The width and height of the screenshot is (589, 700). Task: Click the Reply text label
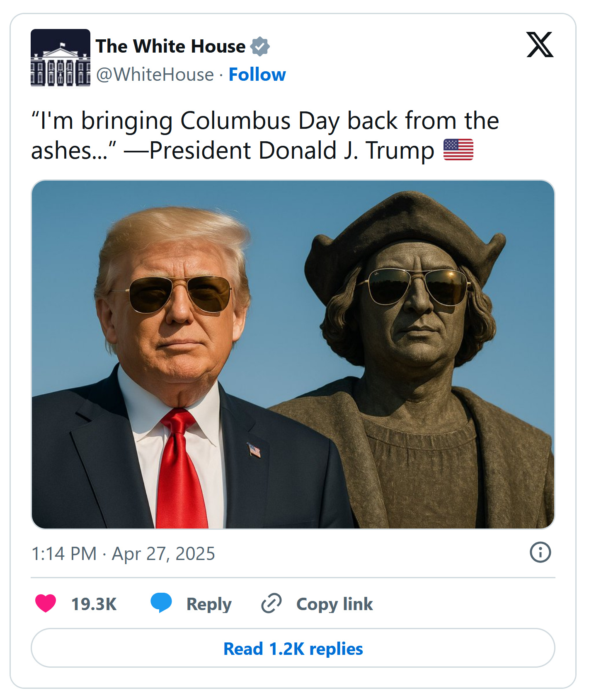pyautogui.click(x=209, y=604)
